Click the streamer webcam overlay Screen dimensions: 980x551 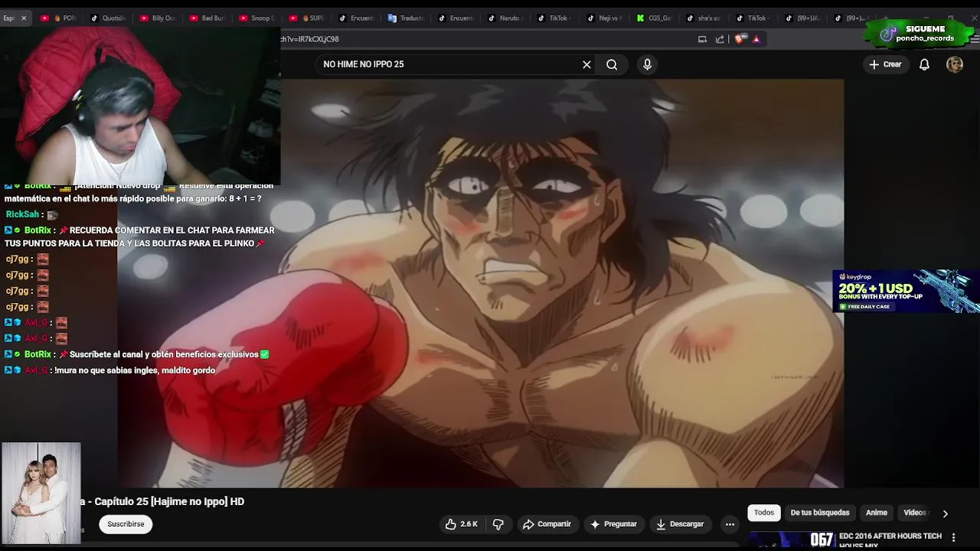tap(140, 106)
